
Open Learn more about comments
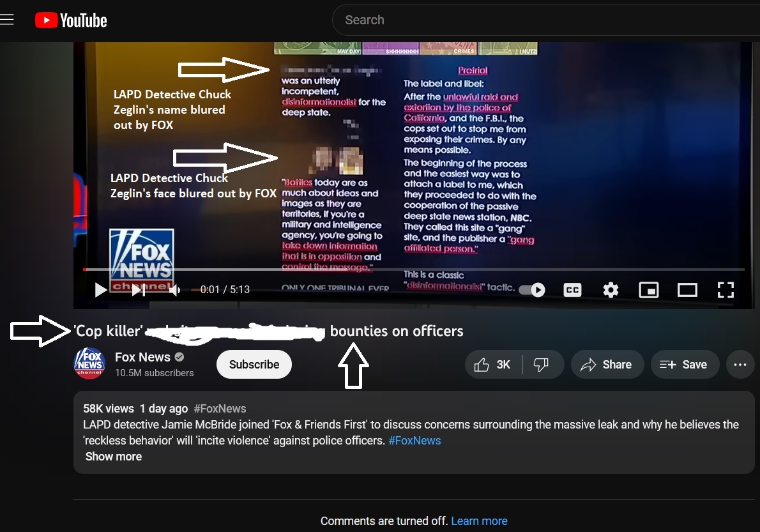coord(480,521)
